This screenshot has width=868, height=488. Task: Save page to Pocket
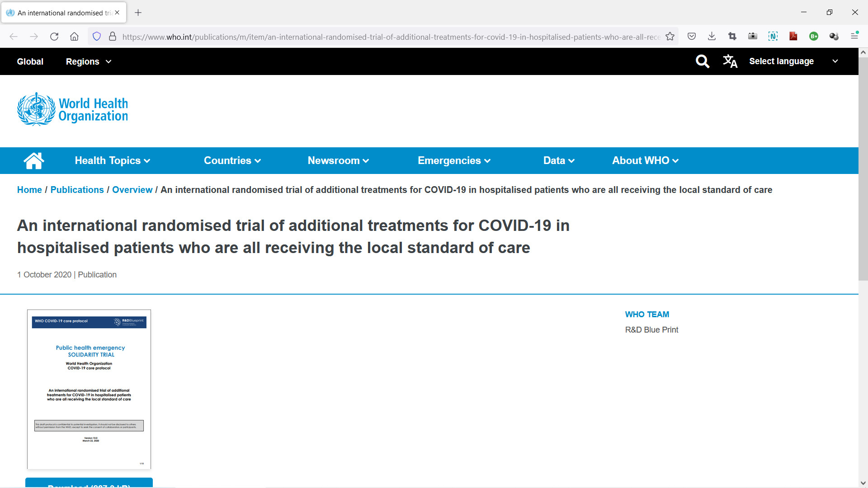pos(692,37)
